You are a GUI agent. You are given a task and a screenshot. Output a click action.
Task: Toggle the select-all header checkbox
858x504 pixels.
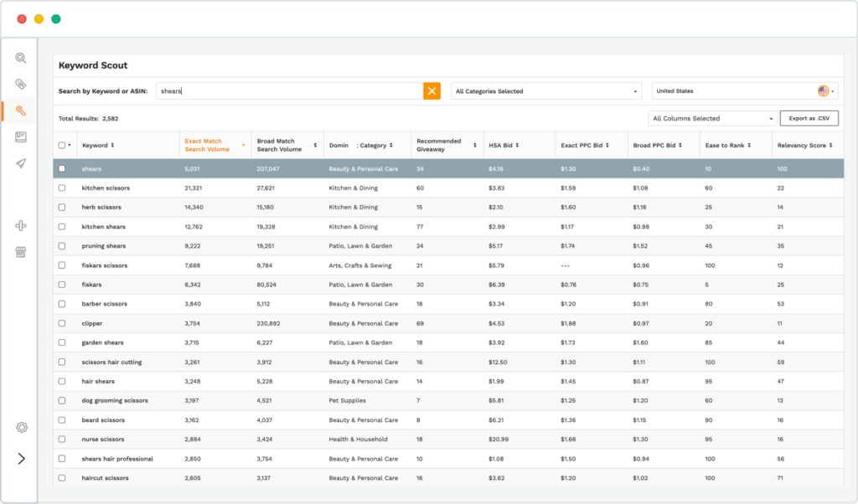[62, 146]
